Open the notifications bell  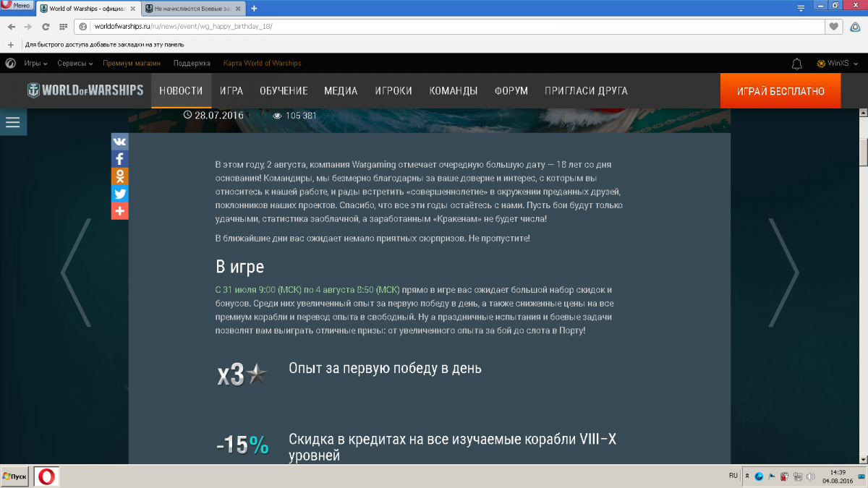coord(797,64)
